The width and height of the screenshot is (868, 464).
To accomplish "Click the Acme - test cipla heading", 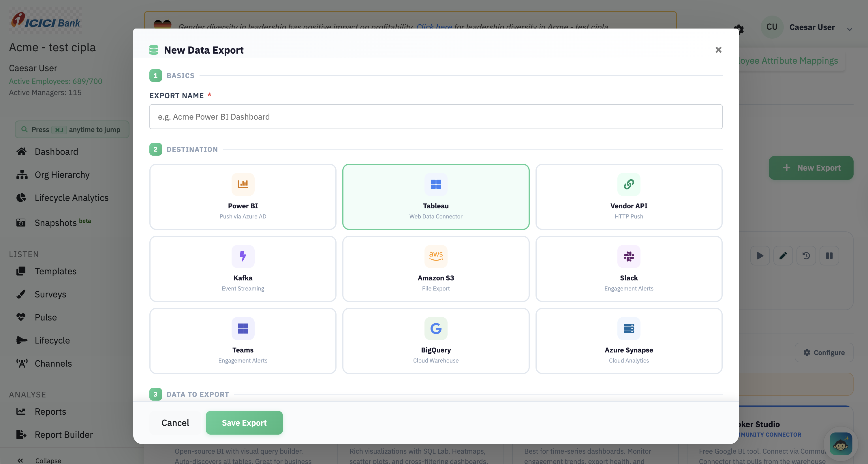I will tap(52, 48).
